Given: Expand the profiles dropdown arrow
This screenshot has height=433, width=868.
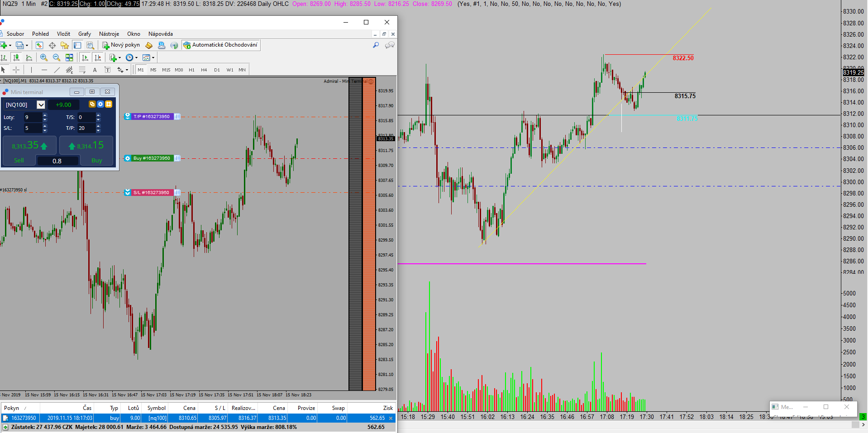Looking at the screenshot, I should [x=27, y=45].
